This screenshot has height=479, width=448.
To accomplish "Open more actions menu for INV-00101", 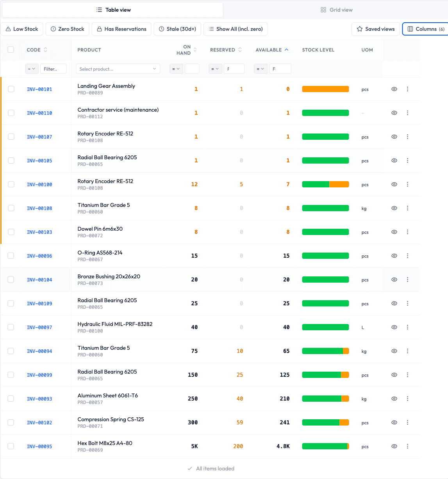I will click(407, 89).
